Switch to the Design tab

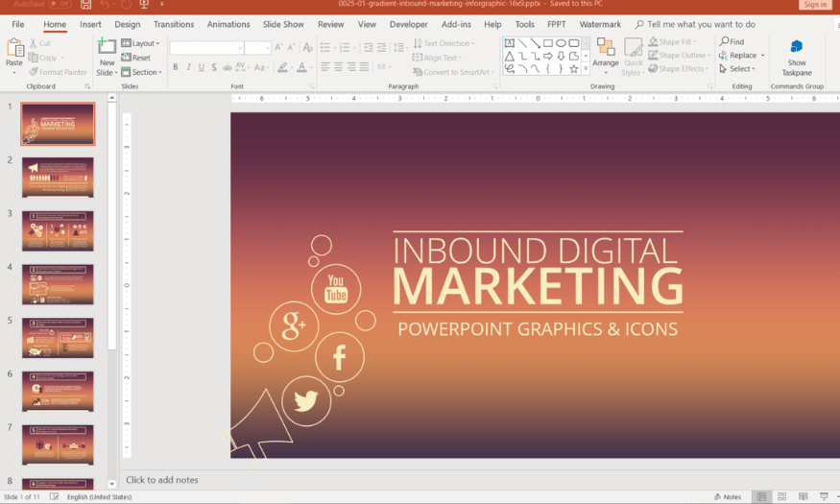(x=128, y=24)
